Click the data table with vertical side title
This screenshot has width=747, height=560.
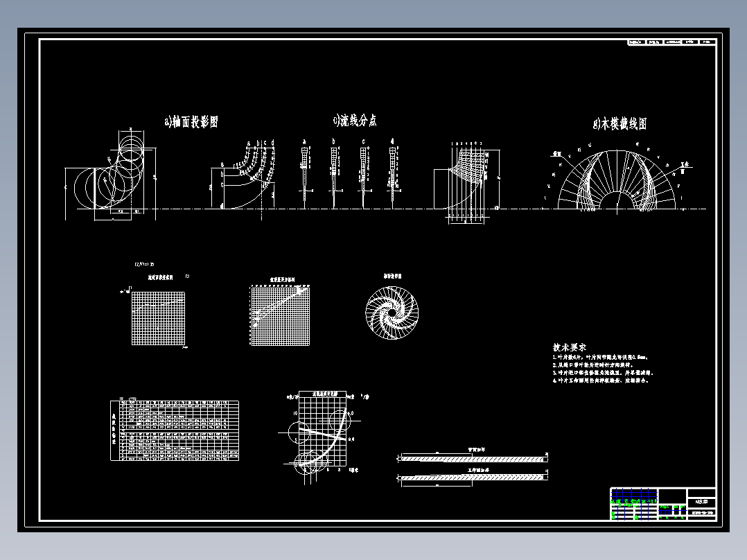(175, 430)
